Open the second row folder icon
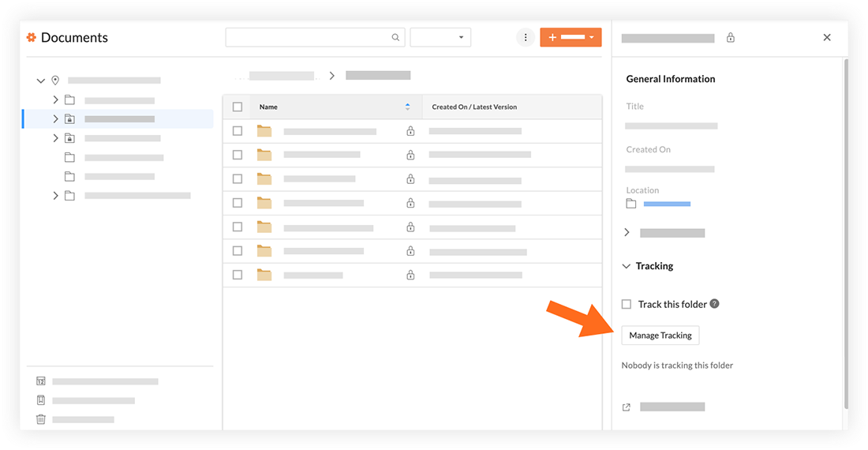Viewport: 868px width, 450px height. (x=264, y=155)
